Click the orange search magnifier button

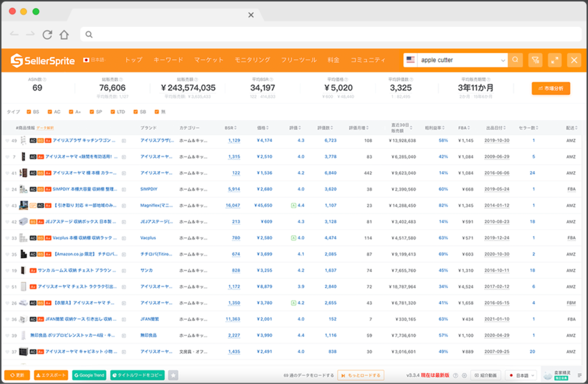[515, 60]
